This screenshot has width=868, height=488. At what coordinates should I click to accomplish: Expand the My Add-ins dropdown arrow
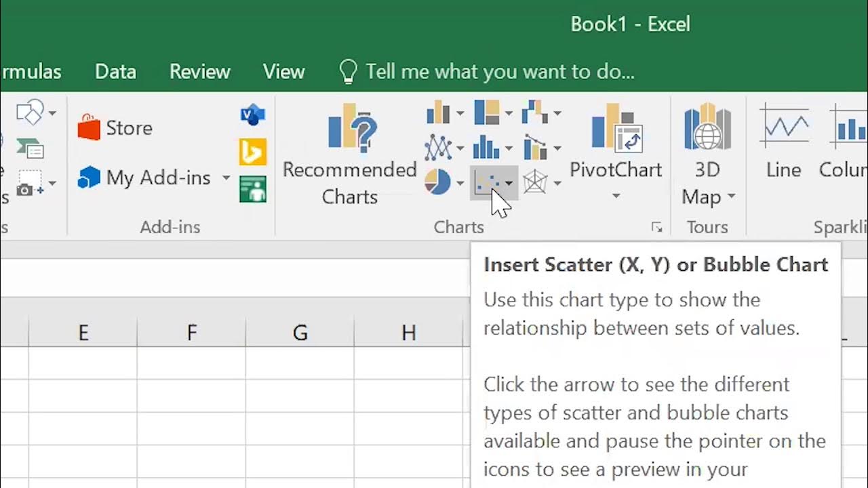226,178
